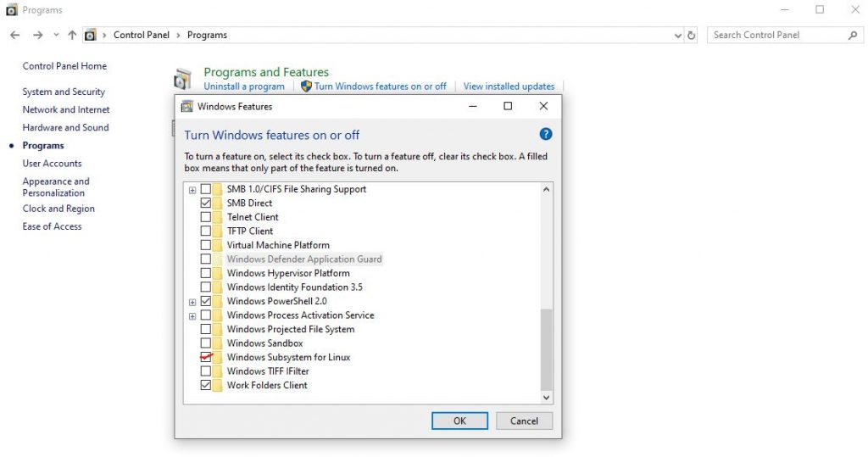Enable the Telnet Client checkbox
868x457 pixels.
(x=205, y=217)
